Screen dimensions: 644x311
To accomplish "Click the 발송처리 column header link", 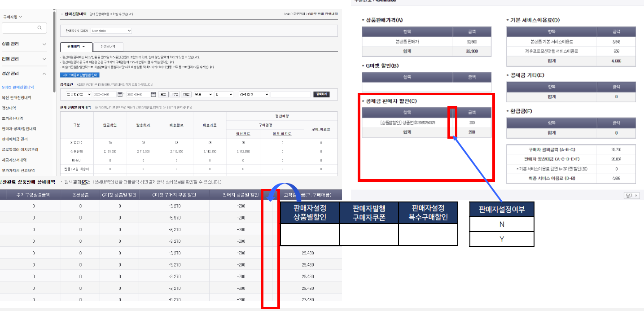I will [143, 124].
